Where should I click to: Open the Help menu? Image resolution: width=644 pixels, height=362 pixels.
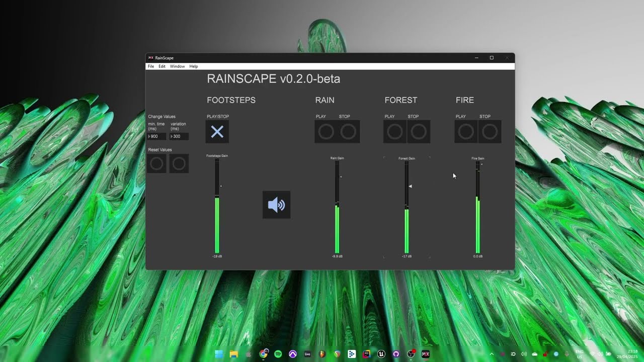tap(194, 66)
